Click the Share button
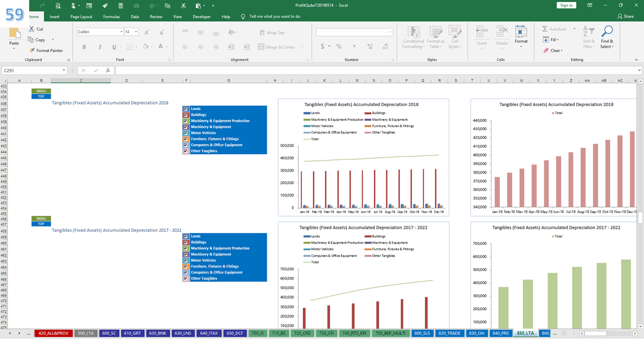The image size is (644, 362). point(625,17)
